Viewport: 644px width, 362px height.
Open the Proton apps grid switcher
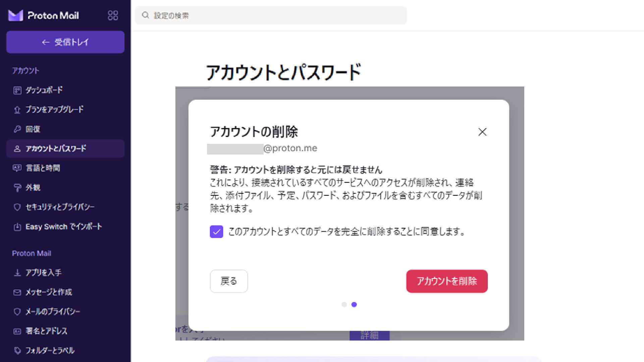click(113, 15)
